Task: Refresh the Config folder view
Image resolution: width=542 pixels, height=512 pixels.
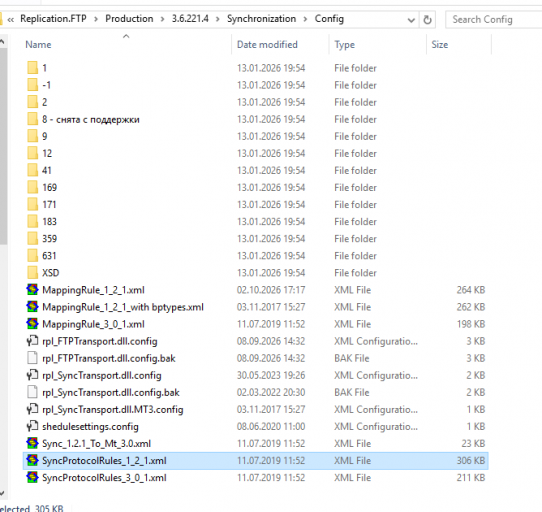Action: [x=427, y=20]
